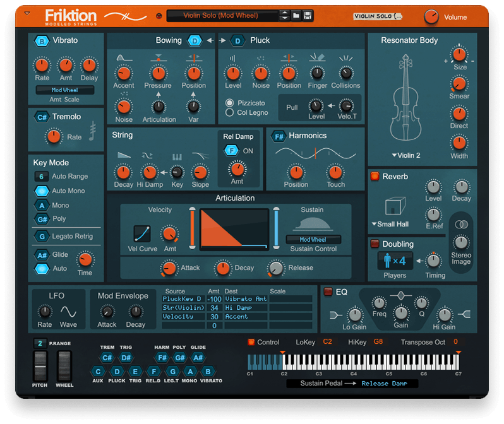The width and height of the screenshot is (504, 424).
Task: Click the Auto Range value 6
Action: click(x=41, y=177)
